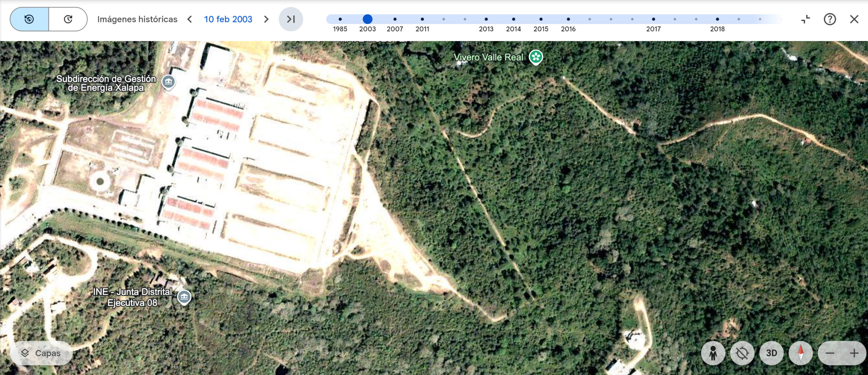
Task: Choose the 2017 timeline point
Action: pyautogui.click(x=653, y=19)
